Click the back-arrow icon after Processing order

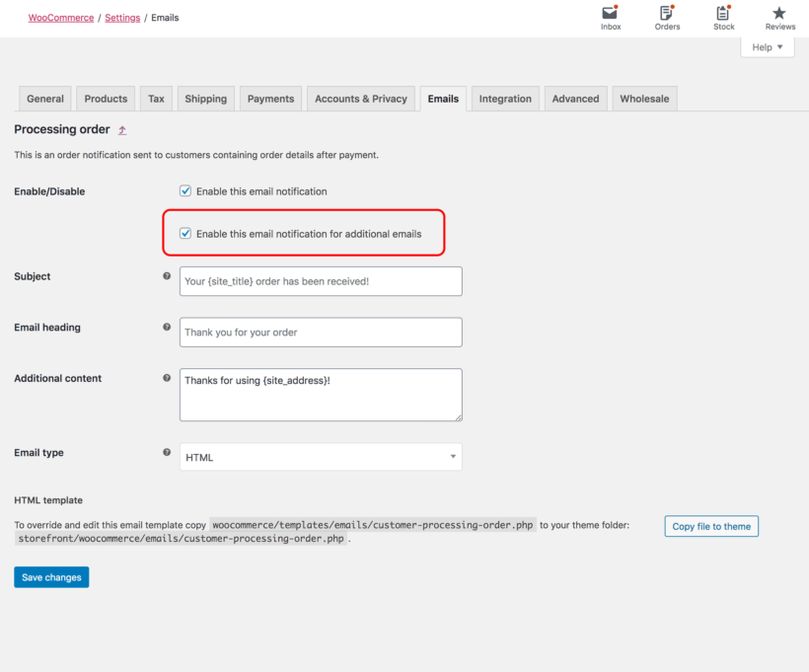tap(120, 129)
